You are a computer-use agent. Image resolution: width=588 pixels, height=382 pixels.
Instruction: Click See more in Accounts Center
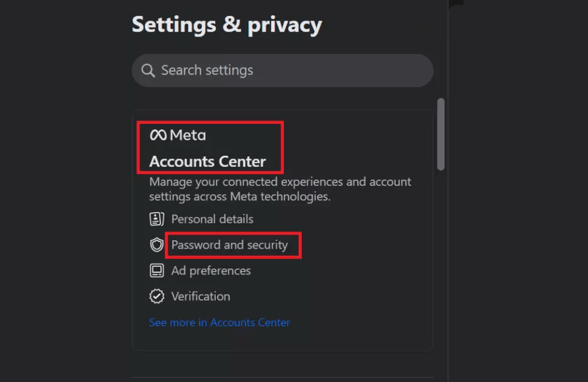219,322
